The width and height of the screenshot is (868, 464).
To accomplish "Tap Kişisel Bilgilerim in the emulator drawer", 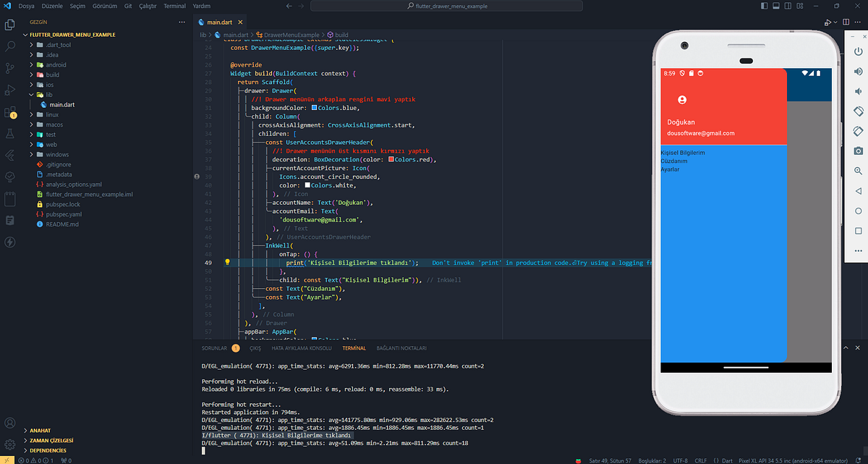I will click(683, 153).
